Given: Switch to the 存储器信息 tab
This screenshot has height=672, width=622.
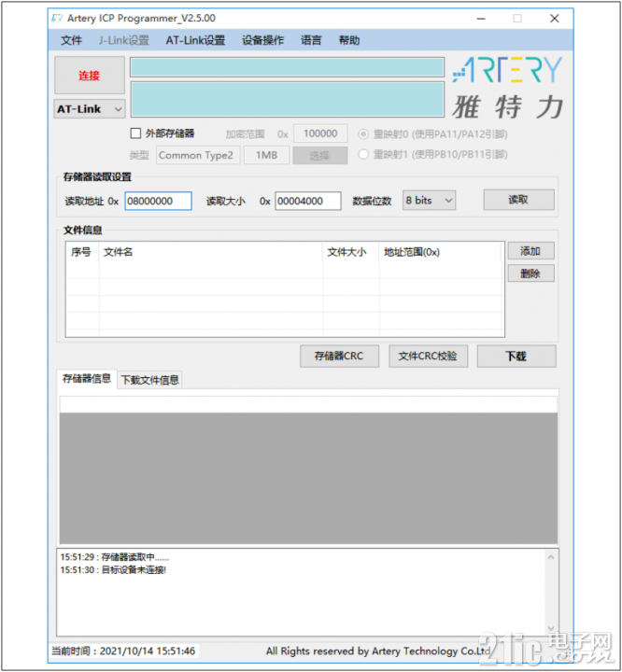Looking at the screenshot, I should [x=87, y=379].
